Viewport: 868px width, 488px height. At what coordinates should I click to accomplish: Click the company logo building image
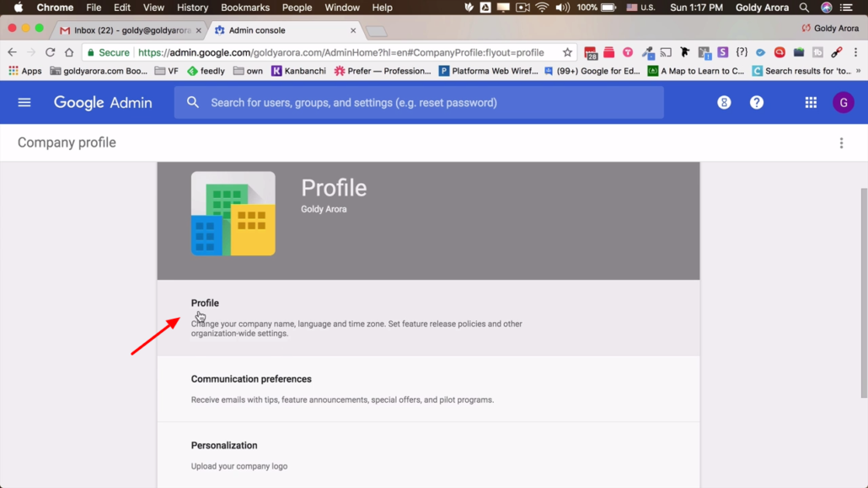[x=233, y=213]
